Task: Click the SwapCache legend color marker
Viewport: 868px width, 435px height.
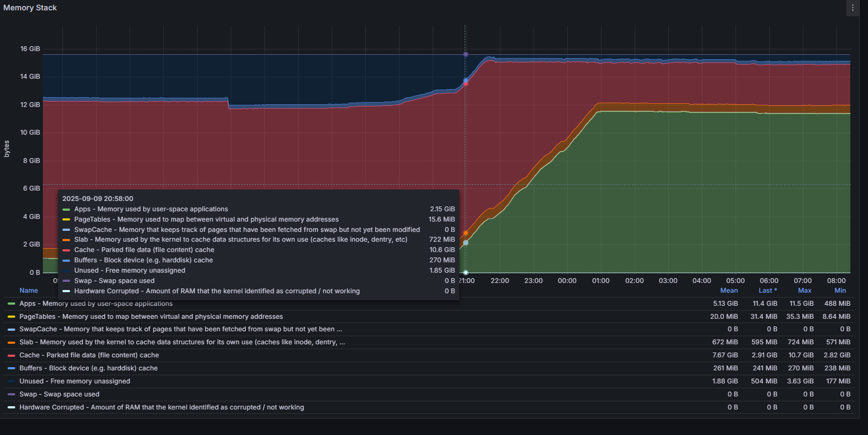Action: click(x=11, y=329)
